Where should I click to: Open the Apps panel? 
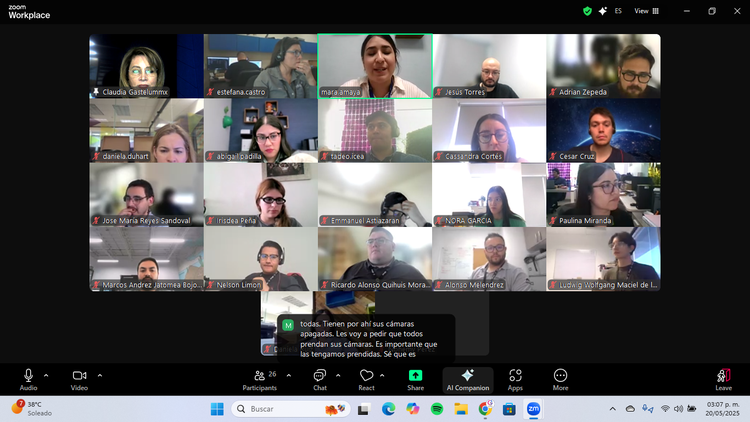point(515,378)
